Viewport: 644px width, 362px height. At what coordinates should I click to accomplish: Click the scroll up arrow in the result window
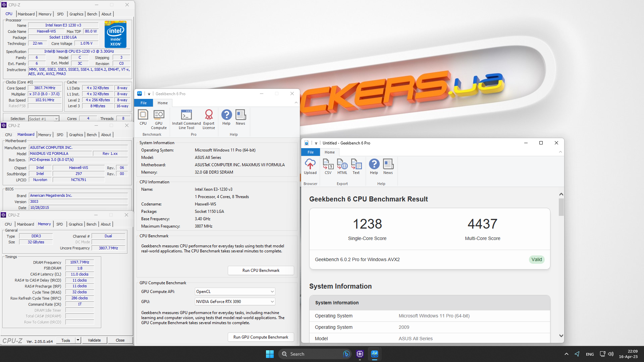[x=561, y=194]
